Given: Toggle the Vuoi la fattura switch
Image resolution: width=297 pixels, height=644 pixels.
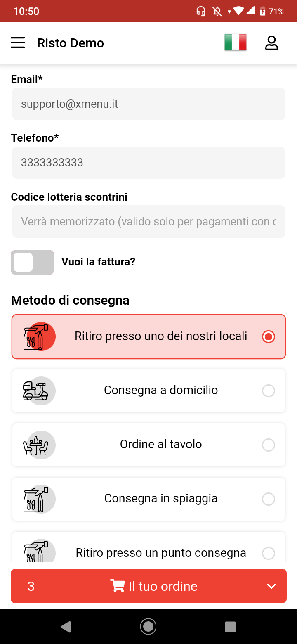Looking at the screenshot, I should [32, 262].
